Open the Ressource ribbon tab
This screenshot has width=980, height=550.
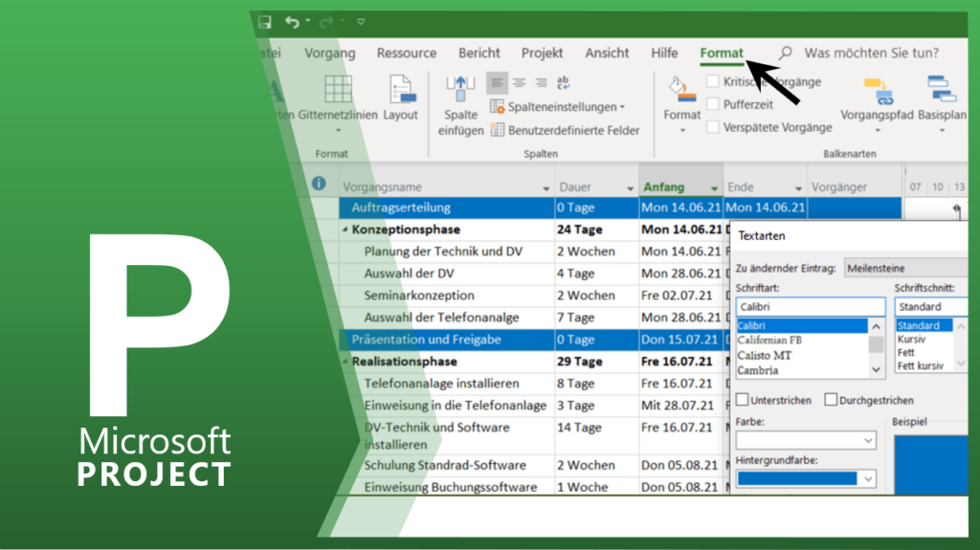(x=407, y=54)
